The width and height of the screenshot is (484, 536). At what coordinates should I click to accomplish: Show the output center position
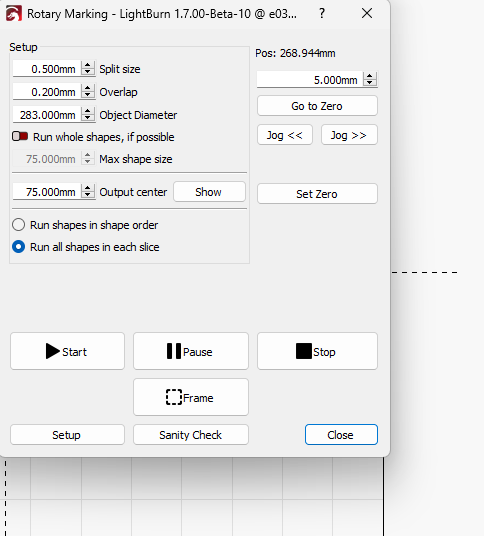tap(209, 192)
